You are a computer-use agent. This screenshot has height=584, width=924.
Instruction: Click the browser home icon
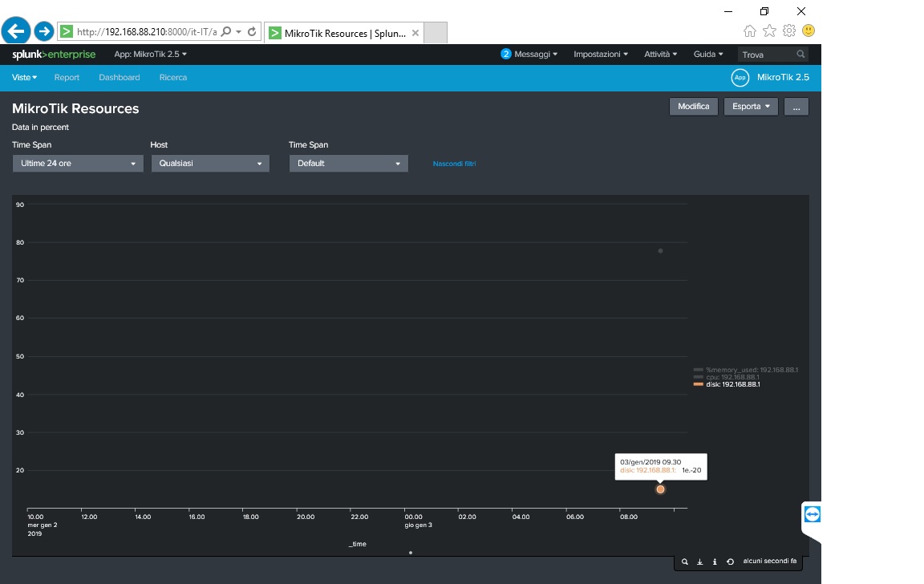coord(750,30)
